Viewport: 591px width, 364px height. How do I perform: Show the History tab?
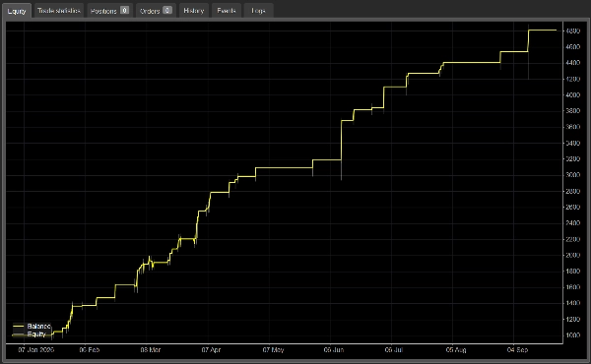coord(194,11)
